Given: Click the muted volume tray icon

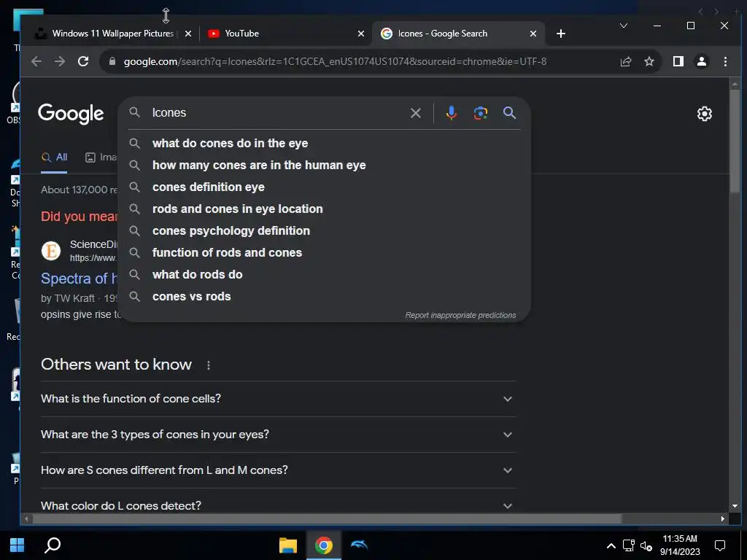Looking at the screenshot, I should pos(646,545).
